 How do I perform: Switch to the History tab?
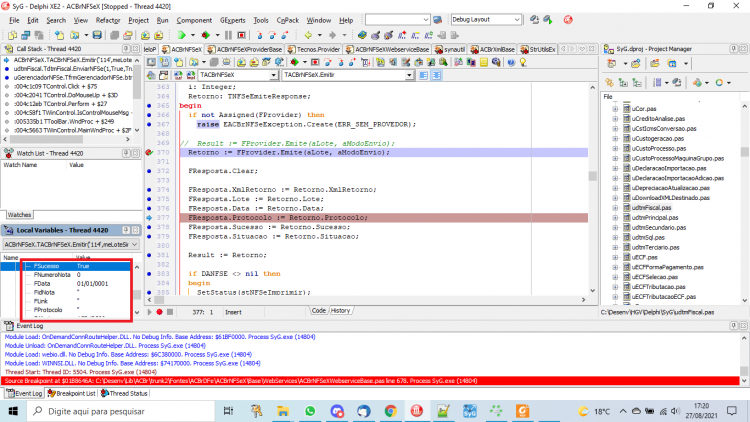(341, 311)
